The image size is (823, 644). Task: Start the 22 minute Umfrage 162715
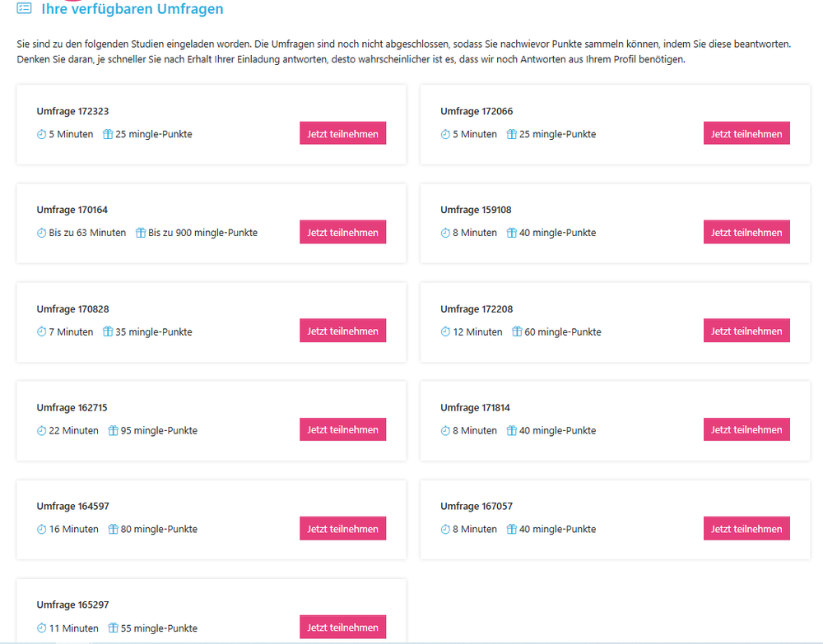pyautogui.click(x=342, y=429)
